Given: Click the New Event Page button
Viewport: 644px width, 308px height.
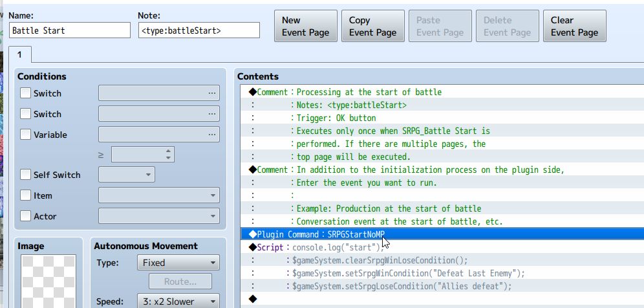Looking at the screenshot, I should coord(306,27).
